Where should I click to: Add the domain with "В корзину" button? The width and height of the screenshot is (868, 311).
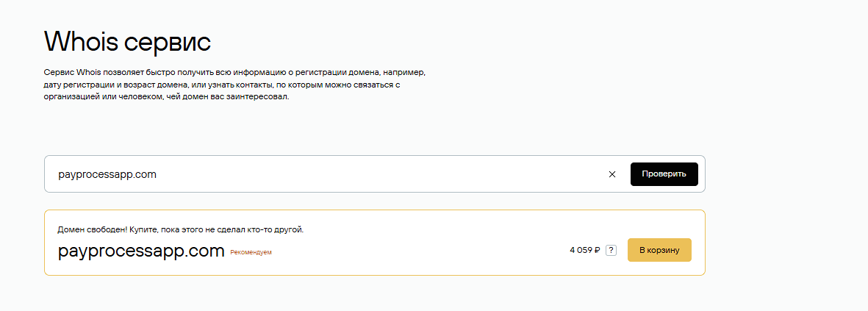[659, 250]
